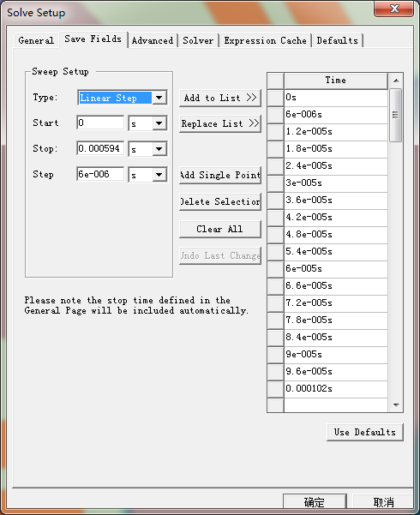Click the Start value input field
The image size is (420, 515).
pos(100,123)
